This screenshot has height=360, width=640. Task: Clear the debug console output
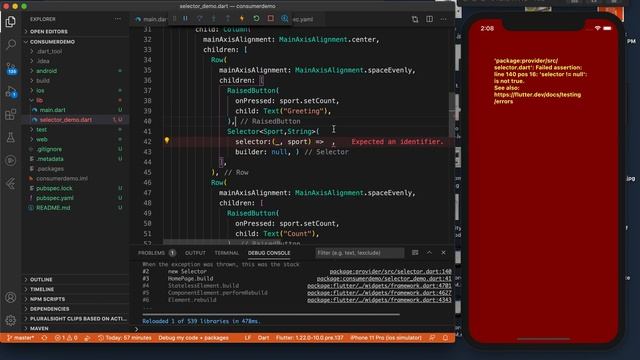[415, 253]
